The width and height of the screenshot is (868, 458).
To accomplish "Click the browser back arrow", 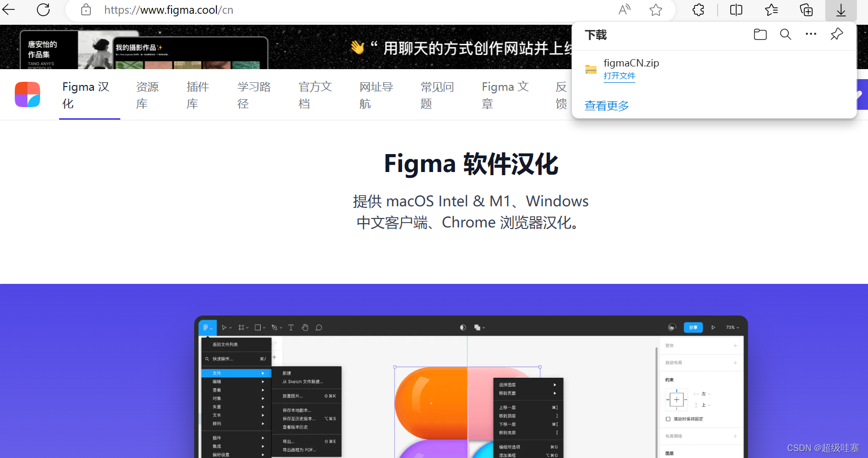I will pos(9,9).
